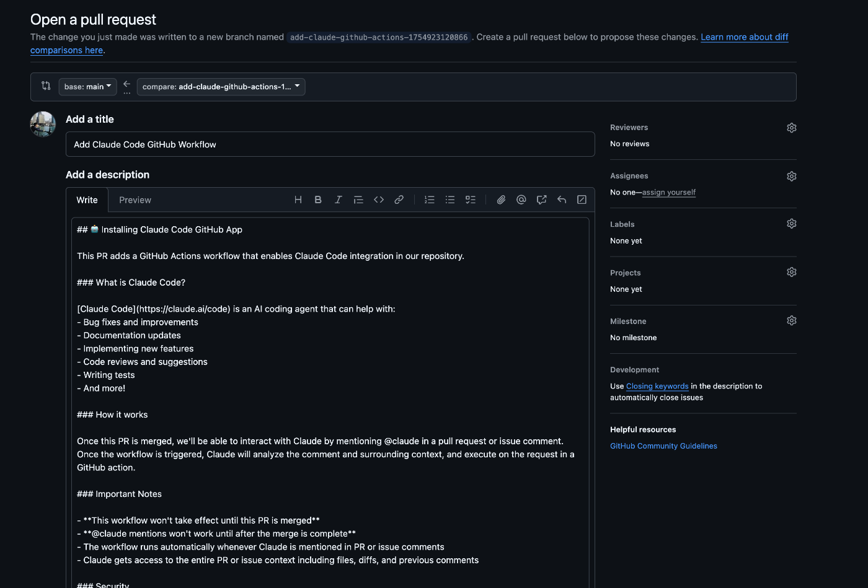The width and height of the screenshot is (868, 588).
Task: Click the user avatar thumbnail
Action: [x=43, y=124]
